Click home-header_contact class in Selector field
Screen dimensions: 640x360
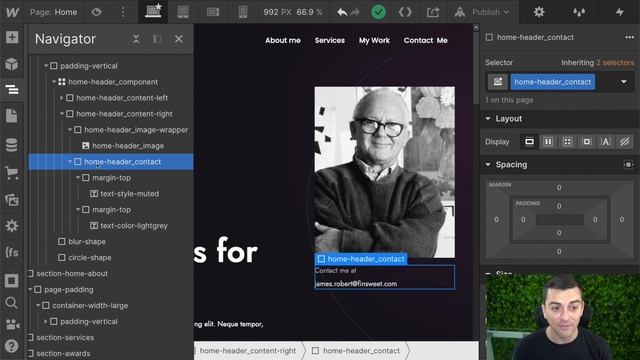coord(553,82)
